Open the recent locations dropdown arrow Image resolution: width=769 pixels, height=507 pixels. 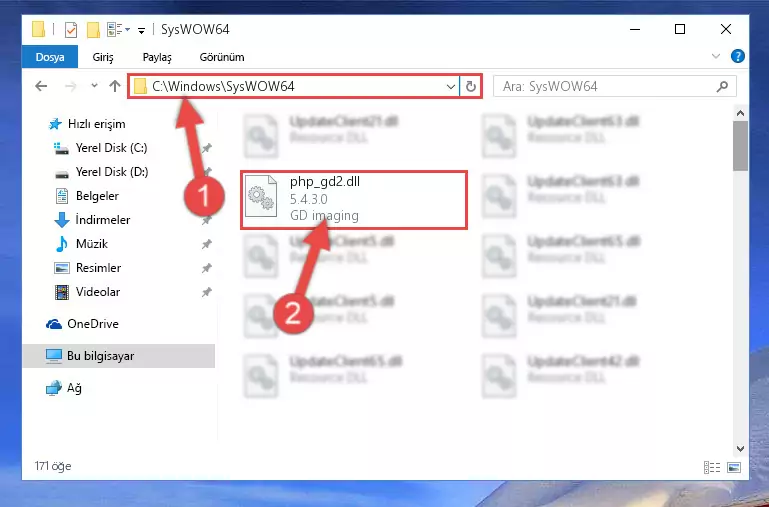coord(94,86)
